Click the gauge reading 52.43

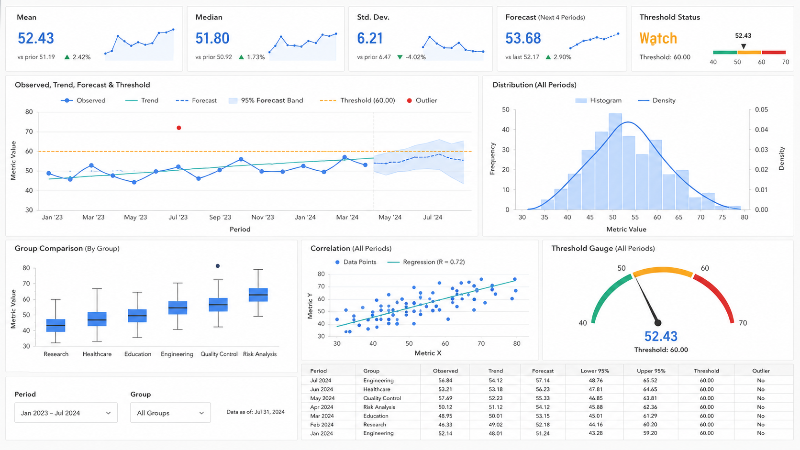661,336
